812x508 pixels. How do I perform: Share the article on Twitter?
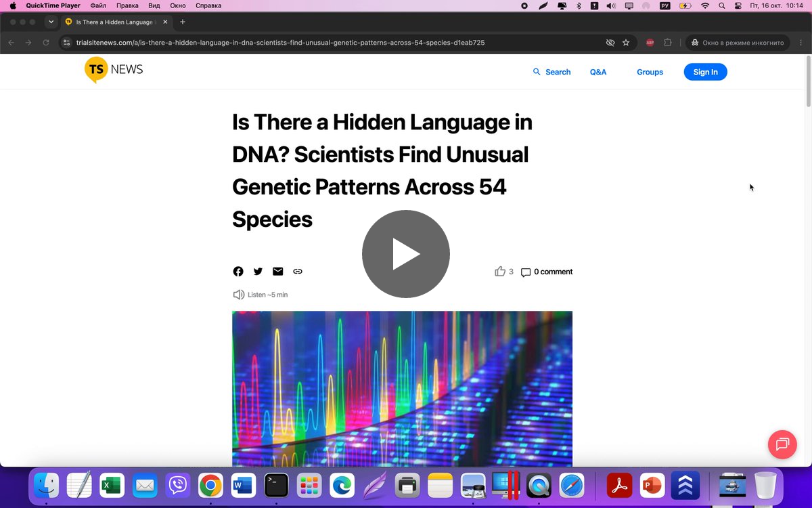(x=258, y=272)
